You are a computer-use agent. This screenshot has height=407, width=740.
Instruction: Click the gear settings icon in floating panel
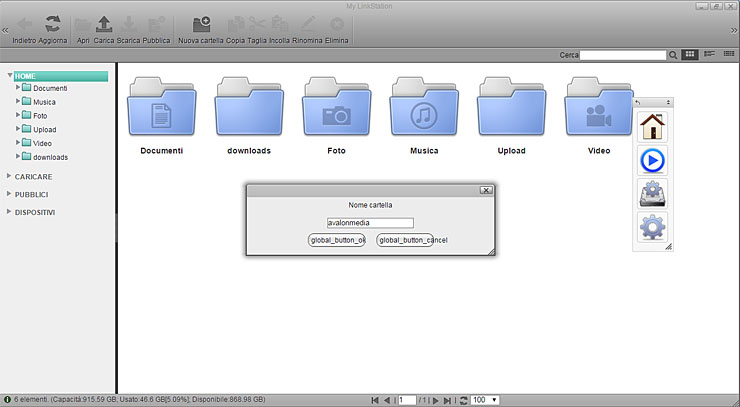652,227
